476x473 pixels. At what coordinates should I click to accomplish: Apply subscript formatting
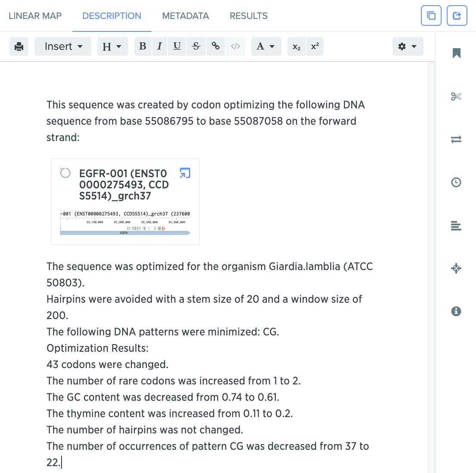(x=297, y=46)
